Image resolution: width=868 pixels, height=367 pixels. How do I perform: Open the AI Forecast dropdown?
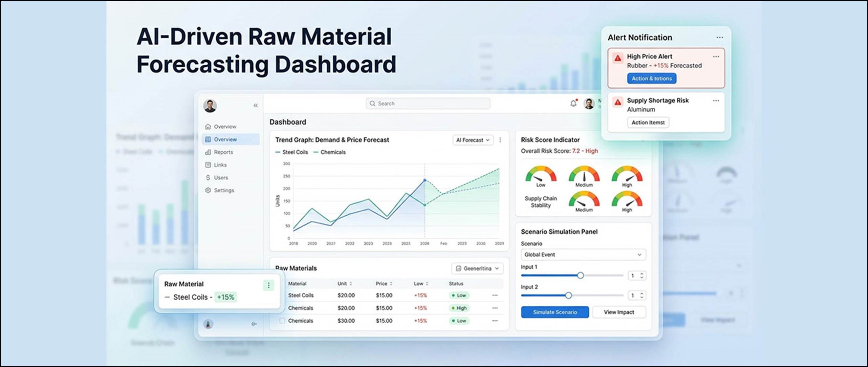click(473, 140)
